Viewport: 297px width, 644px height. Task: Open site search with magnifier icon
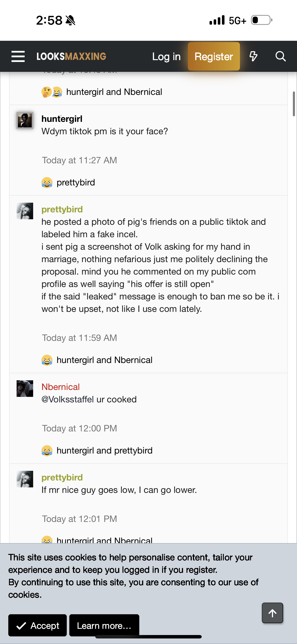(280, 56)
